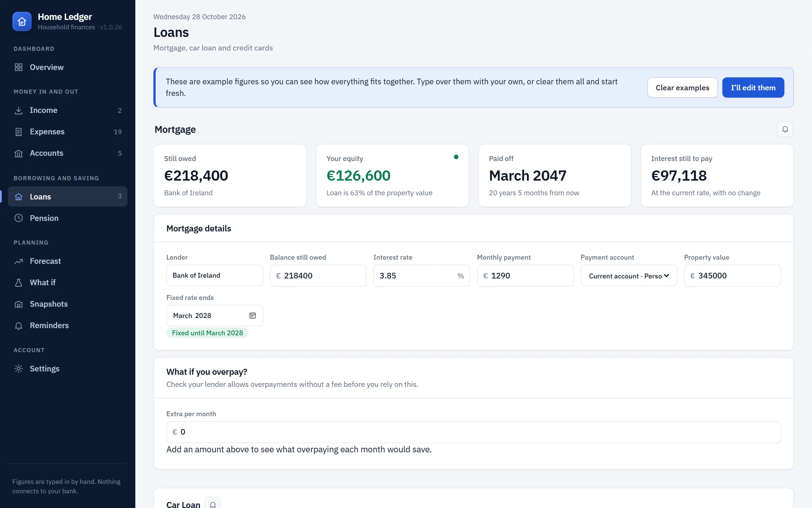Click the Expenses count 19
The height and width of the screenshot is (508, 812).
click(118, 132)
